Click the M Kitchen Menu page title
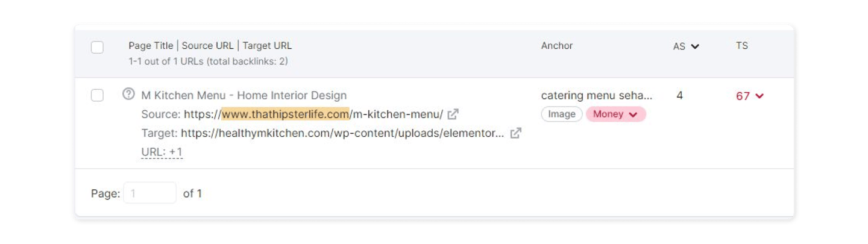Image resolution: width=868 pixels, height=244 pixels. (x=244, y=95)
